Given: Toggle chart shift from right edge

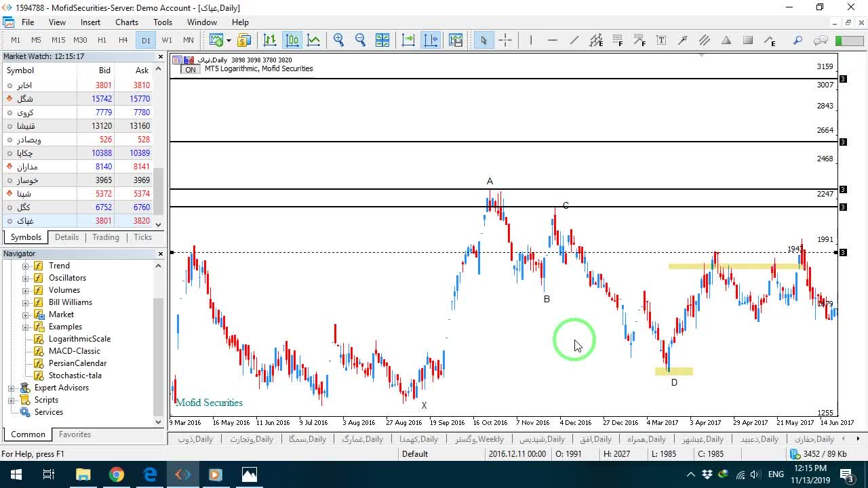Looking at the screenshot, I should tap(431, 40).
